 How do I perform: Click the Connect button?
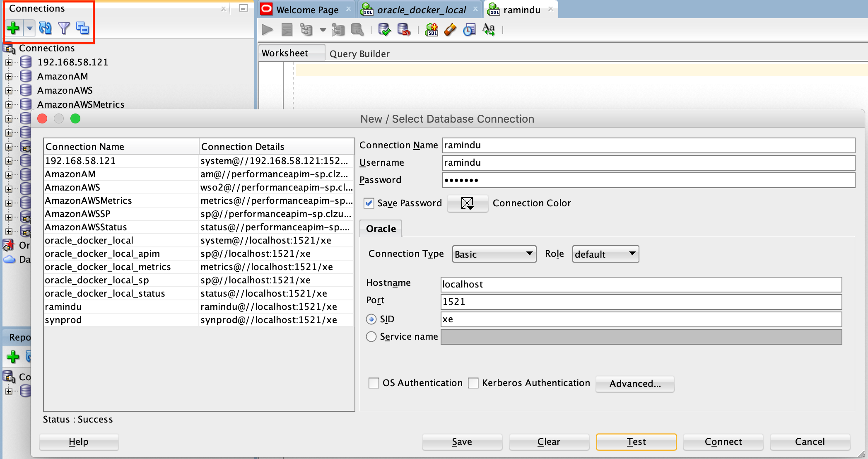(723, 442)
